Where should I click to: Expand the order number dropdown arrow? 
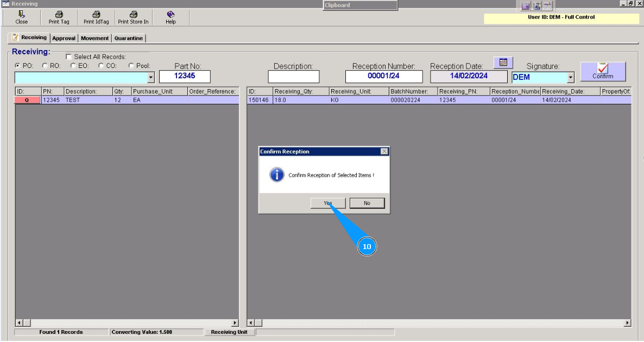(151, 77)
